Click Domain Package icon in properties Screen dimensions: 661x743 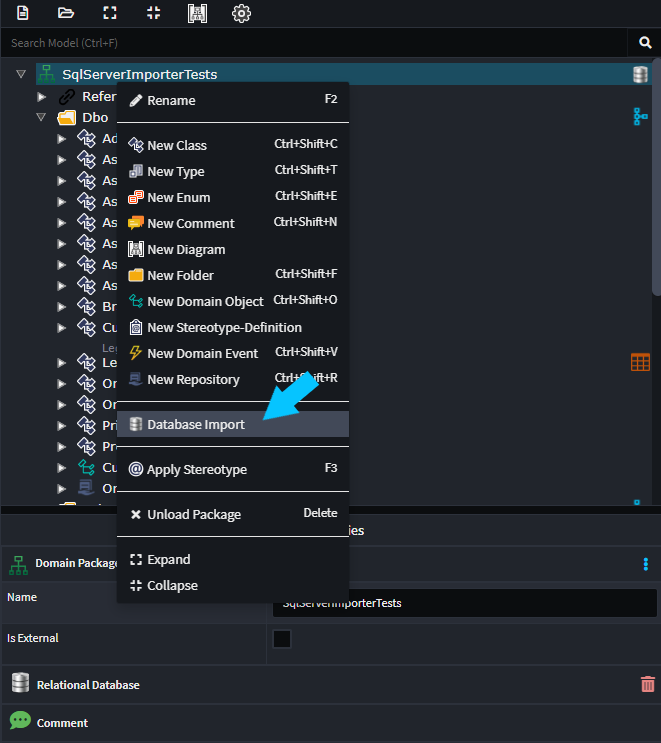point(18,565)
